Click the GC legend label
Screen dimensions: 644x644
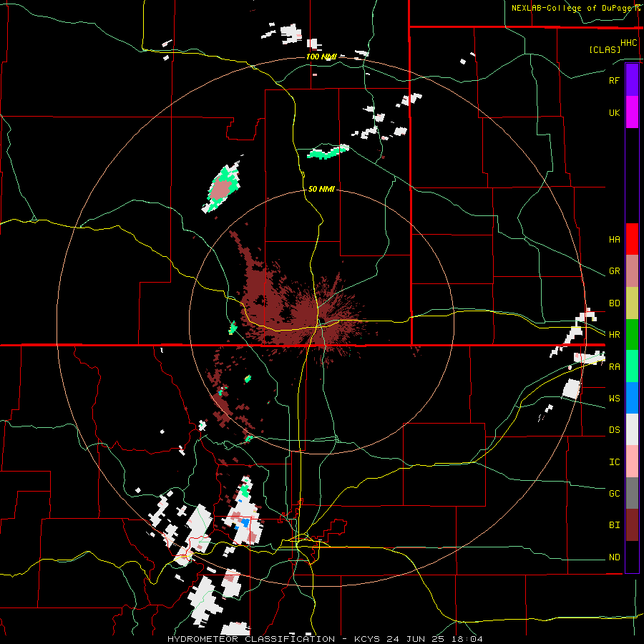614,494
